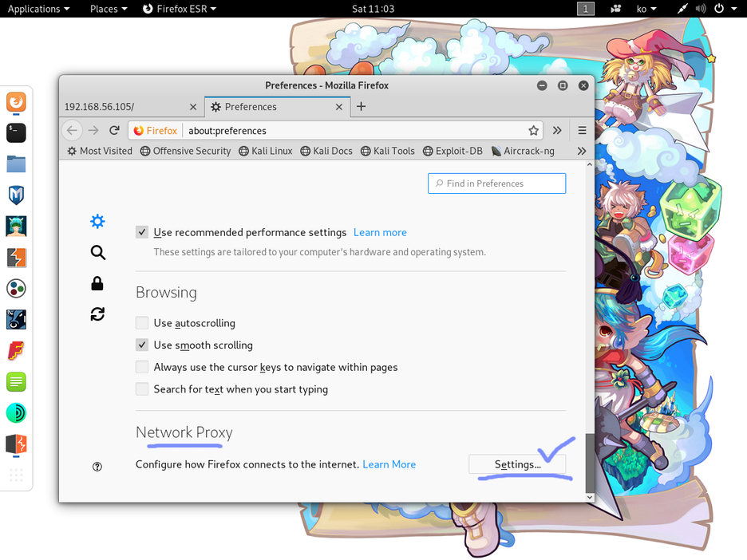Open the Firefox support help icon
The image size is (747, 560).
pyautogui.click(x=97, y=467)
